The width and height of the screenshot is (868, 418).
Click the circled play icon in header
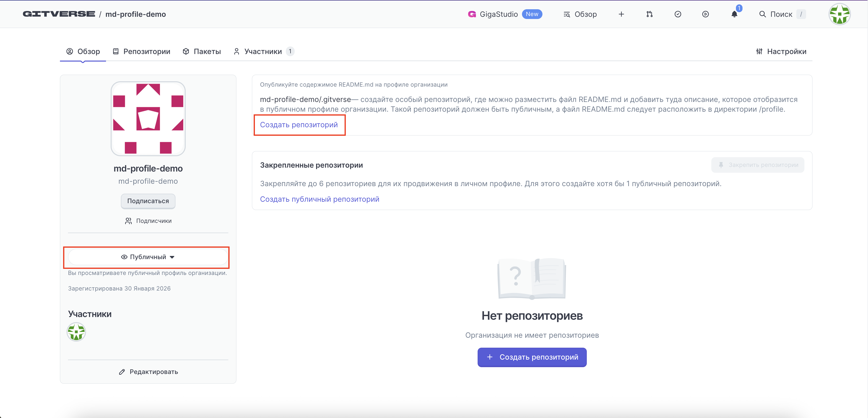pos(705,14)
